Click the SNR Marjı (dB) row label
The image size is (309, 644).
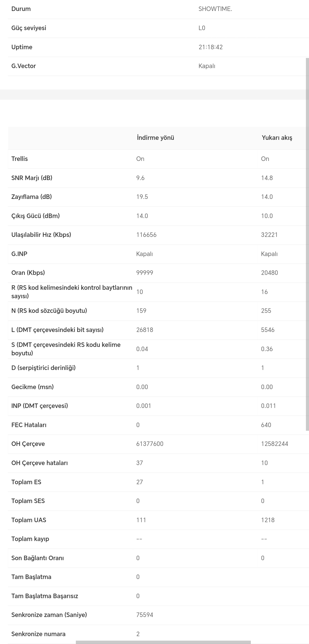point(32,178)
